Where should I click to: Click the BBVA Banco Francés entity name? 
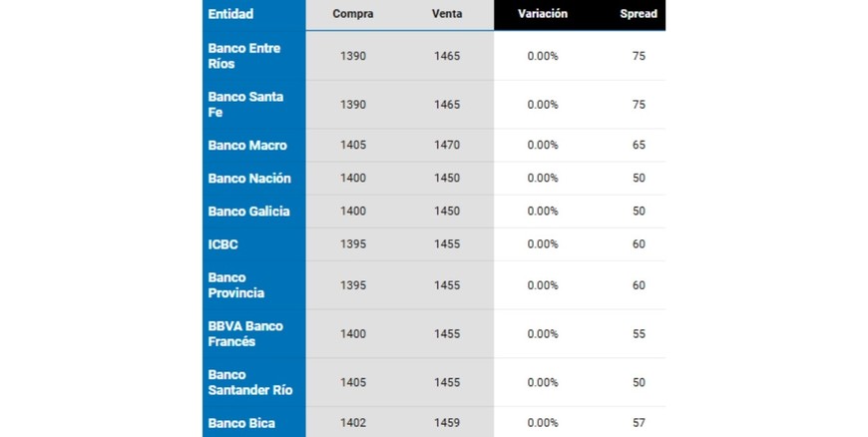[245, 333]
